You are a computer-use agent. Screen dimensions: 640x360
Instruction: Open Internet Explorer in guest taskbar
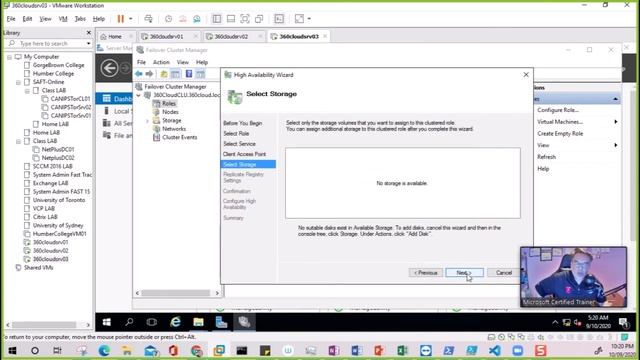[176, 322]
